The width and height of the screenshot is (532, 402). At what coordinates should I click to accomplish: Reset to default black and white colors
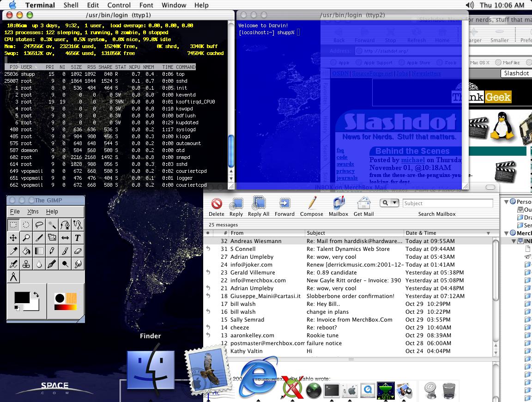click(17, 308)
